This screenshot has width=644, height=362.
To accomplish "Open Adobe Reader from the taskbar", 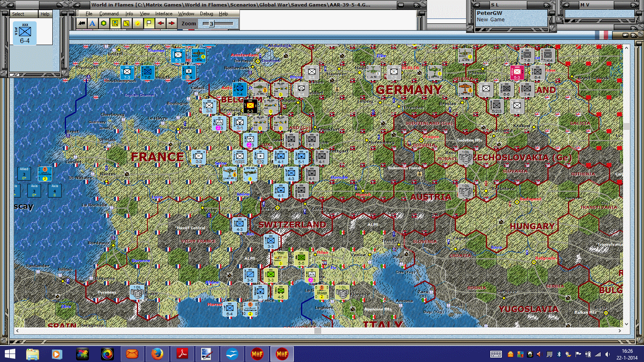I will (x=182, y=354).
